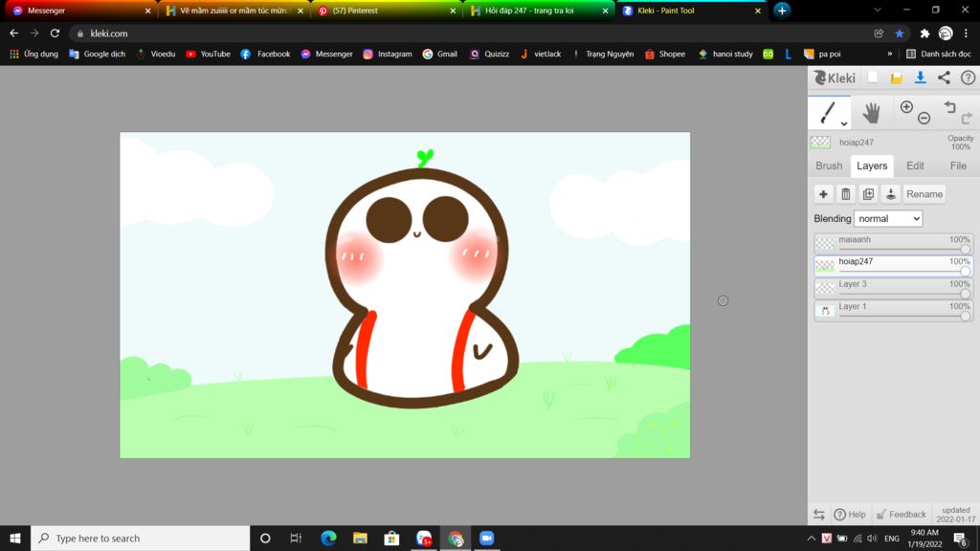
Task: Duplicate the current layer
Action: [x=868, y=194]
